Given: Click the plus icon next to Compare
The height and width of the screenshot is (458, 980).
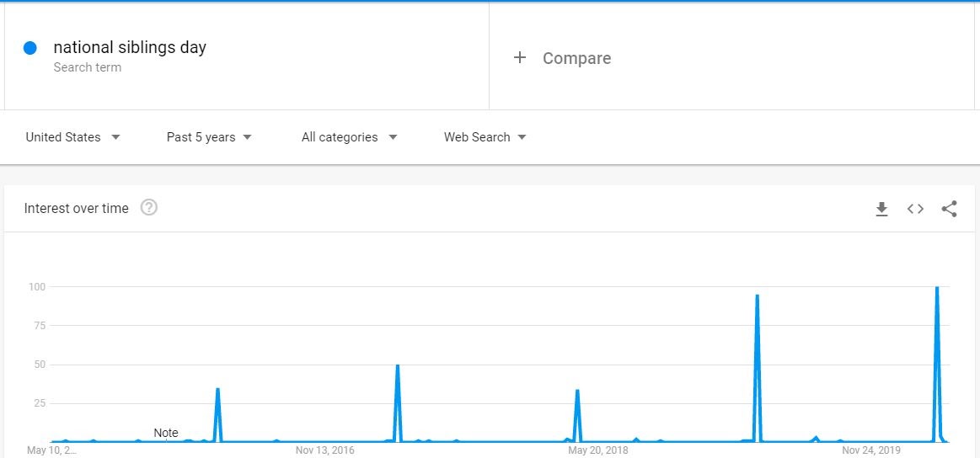Looking at the screenshot, I should [x=520, y=57].
